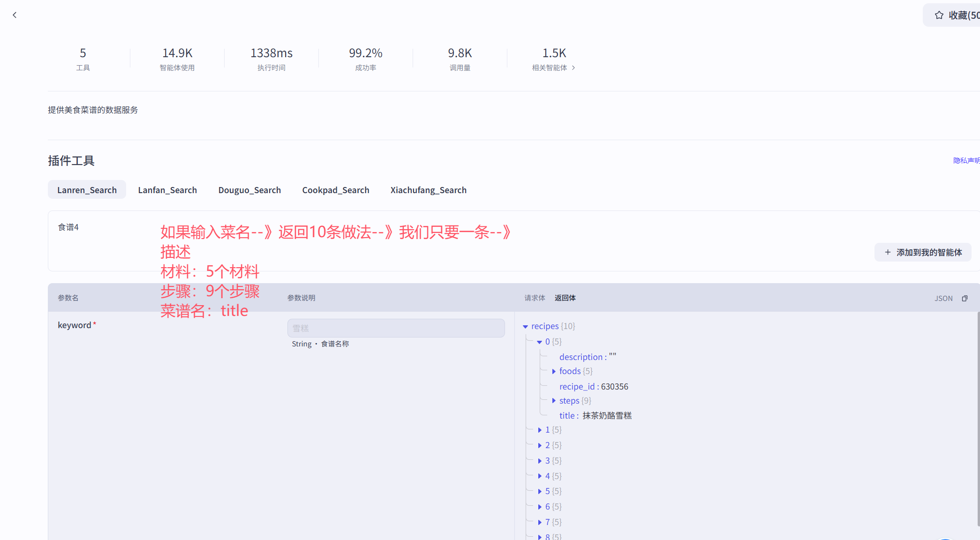980x540 pixels.
Task: Click the back arrow icon
Action: [15, 15]
